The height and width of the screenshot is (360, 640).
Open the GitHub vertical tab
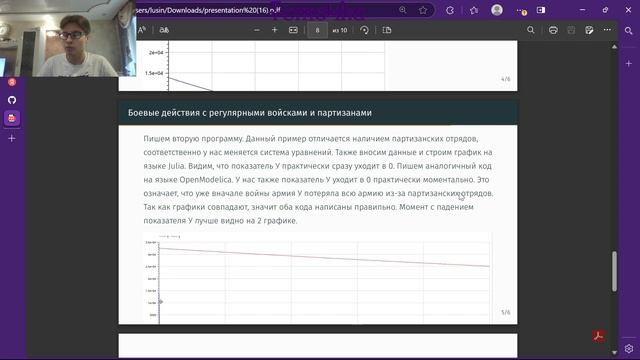click(x=12, y=100)
